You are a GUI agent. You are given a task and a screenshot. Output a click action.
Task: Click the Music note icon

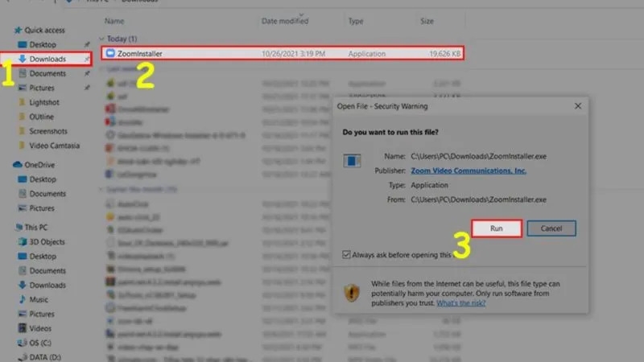coord(23,299)
